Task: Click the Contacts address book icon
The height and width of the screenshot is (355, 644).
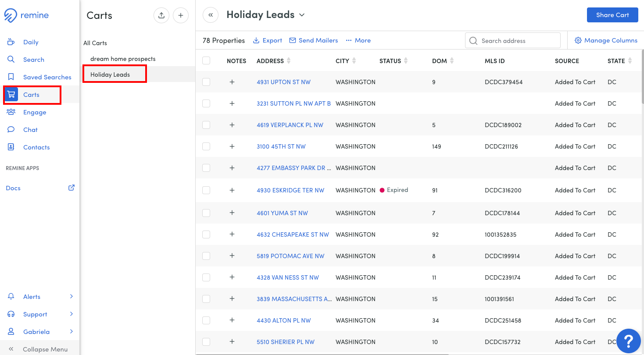Action: point(11,147)
